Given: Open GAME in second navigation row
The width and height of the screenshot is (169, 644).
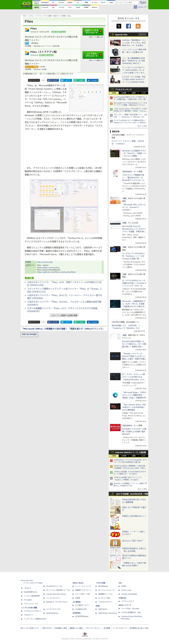Looking at the screenshot, I should tap(78, 7).
